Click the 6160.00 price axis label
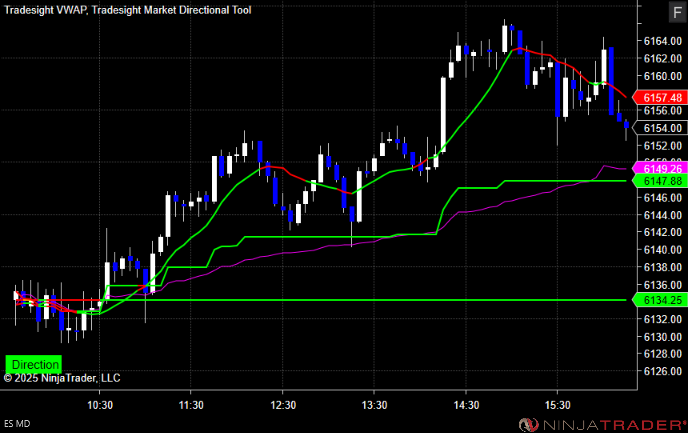This screenshot has height=433, width=688. [x=663, y=76]
